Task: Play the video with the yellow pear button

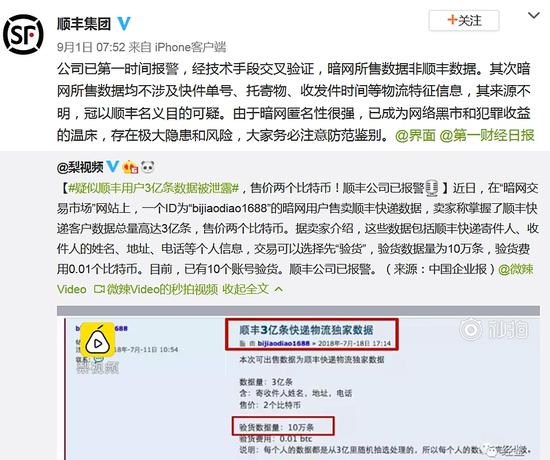Action: [x=98, y=340]
